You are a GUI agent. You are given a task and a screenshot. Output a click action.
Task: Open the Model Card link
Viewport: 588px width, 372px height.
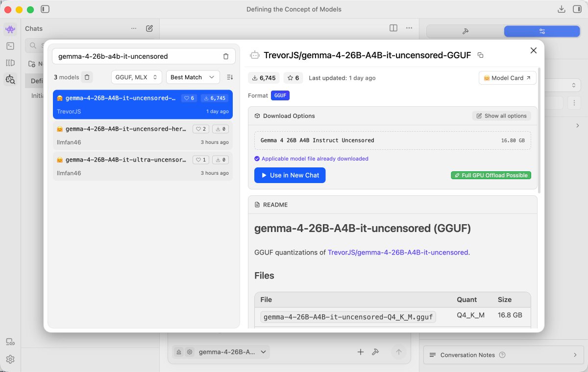[x=507, y=78]
